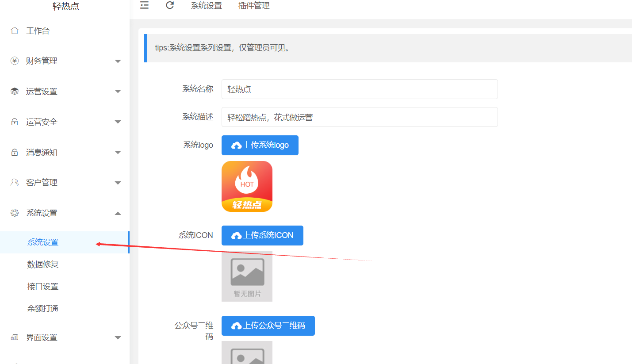Click the refresh icon in top bar

[170, 5]
